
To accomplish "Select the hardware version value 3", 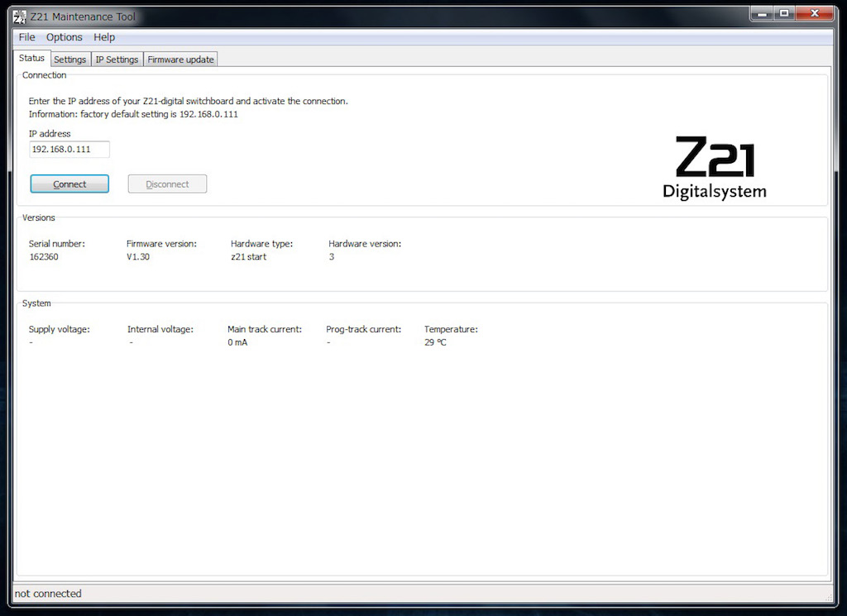I will tap(332, 257).
